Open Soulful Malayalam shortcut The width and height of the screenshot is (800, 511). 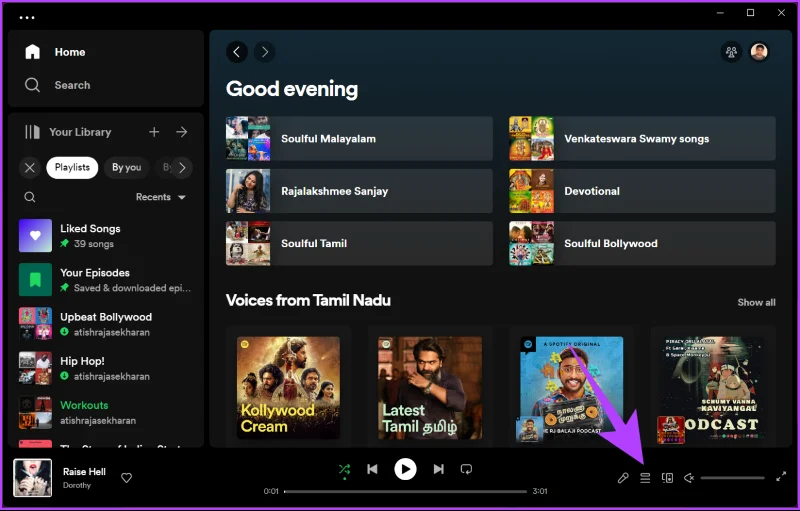click(359, 139)
